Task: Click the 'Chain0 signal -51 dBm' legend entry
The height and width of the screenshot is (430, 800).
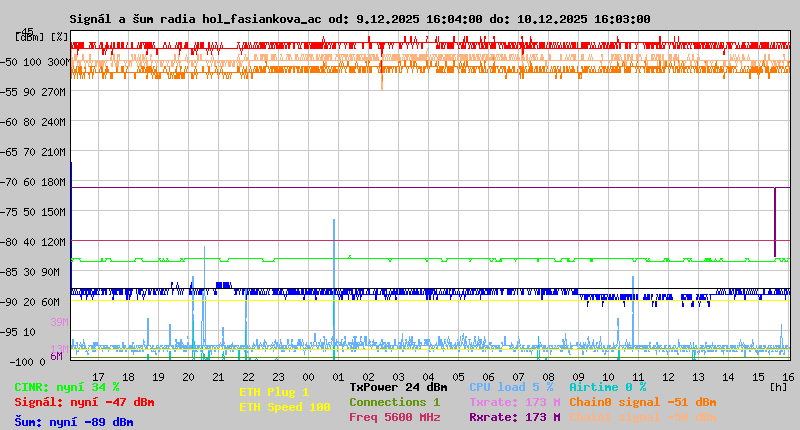Action: click(x=643, y=402)
